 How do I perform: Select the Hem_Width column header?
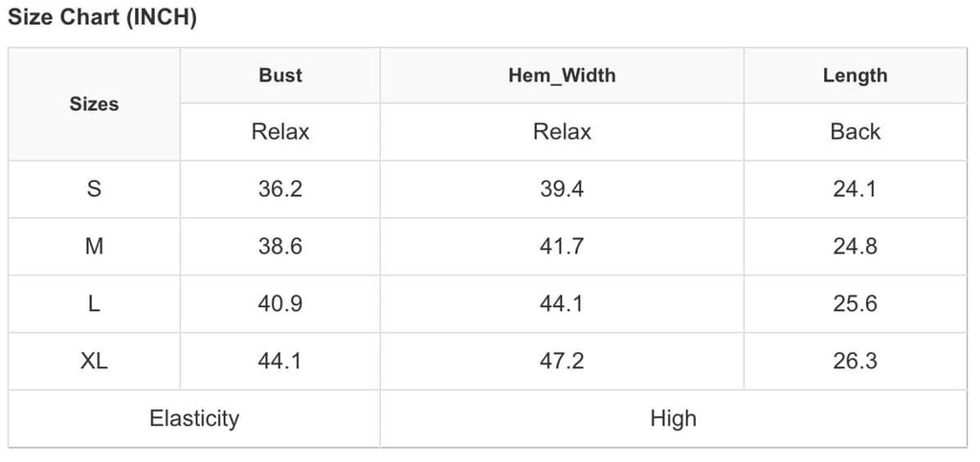562,76
